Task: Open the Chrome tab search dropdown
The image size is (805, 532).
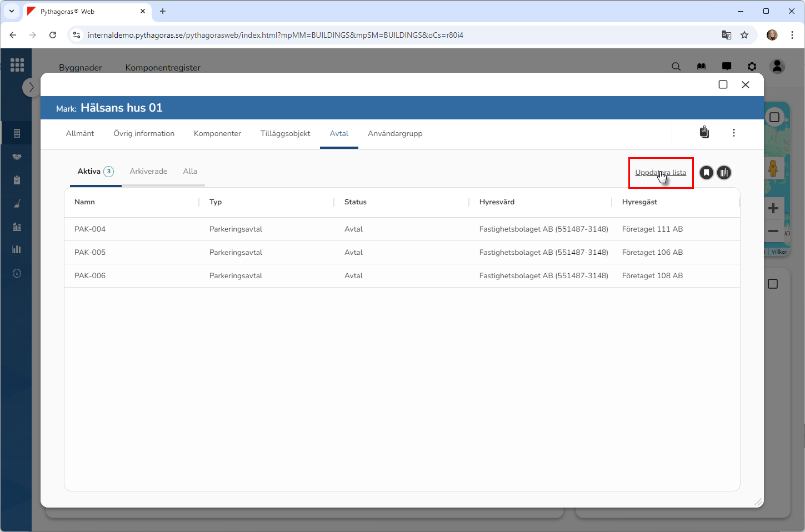Action: click(x=11, y=11)
